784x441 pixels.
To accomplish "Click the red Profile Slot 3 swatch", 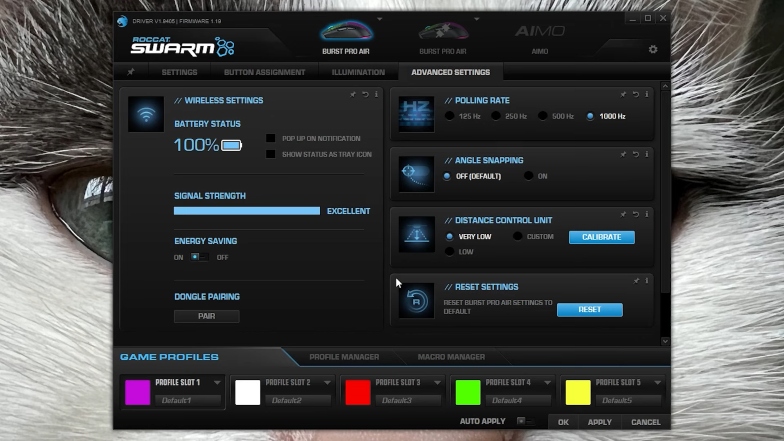I will 358,392.
